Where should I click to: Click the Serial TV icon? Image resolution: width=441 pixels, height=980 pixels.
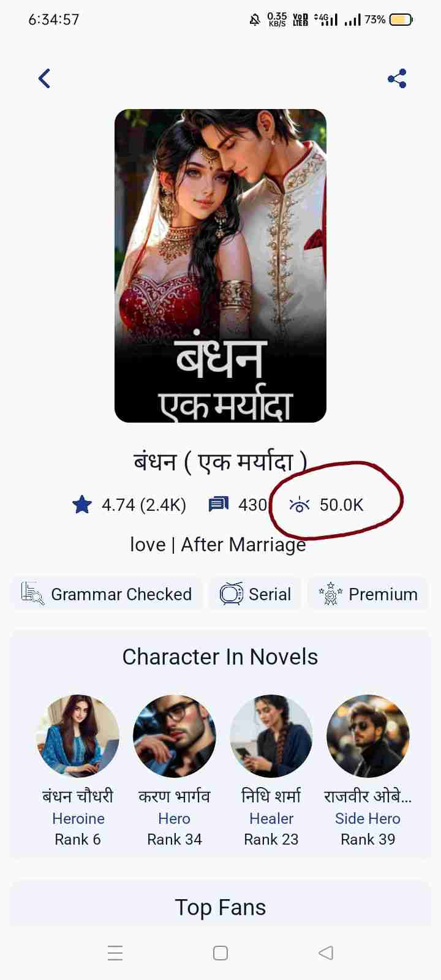232,594
